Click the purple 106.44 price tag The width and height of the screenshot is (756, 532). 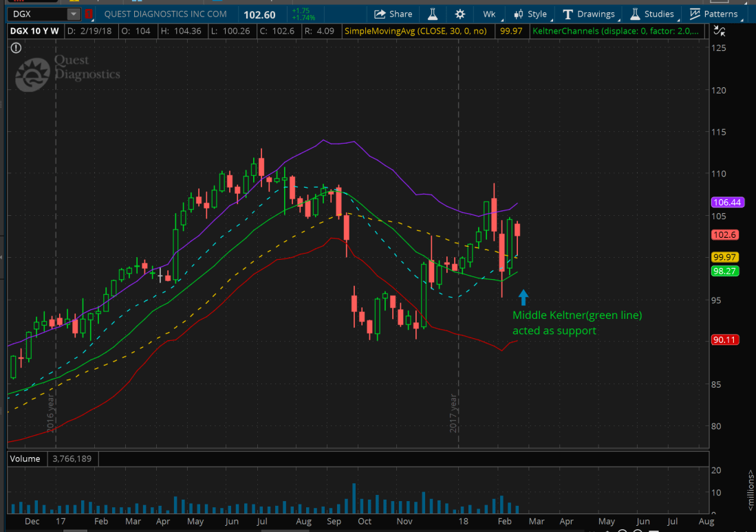724,202
